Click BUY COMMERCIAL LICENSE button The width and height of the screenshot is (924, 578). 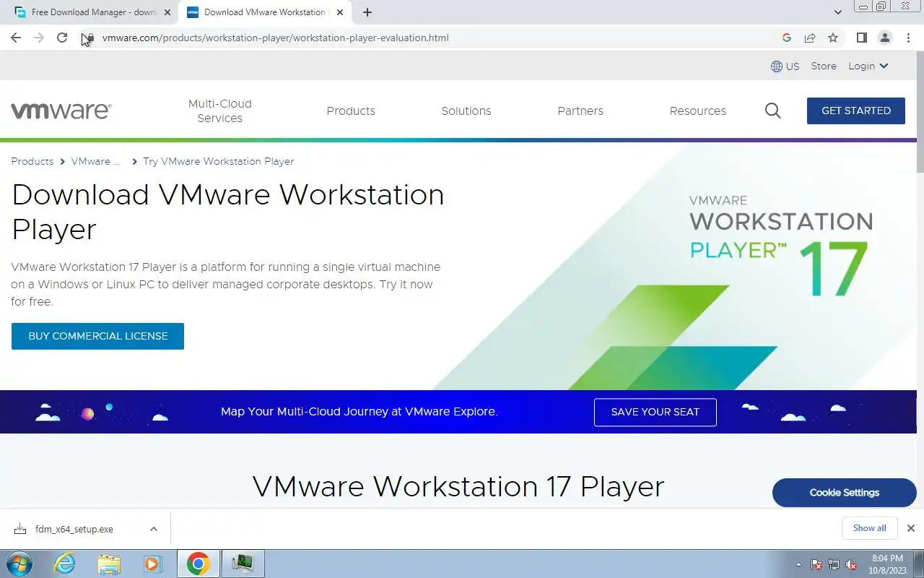[98, 336]
